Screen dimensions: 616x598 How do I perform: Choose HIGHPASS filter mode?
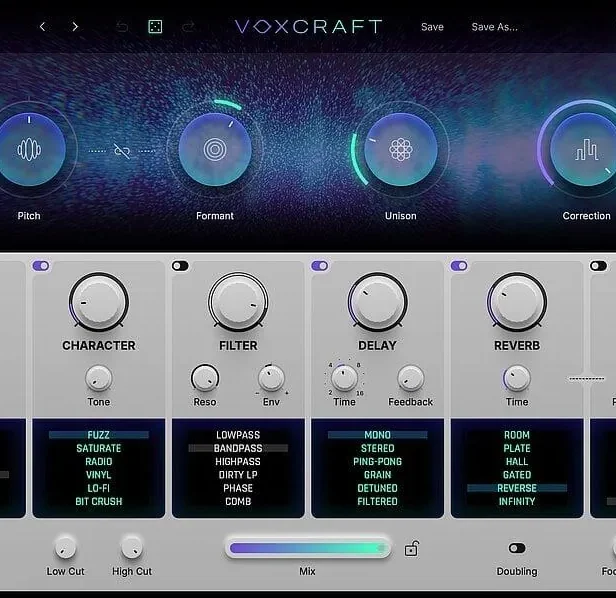click(x=238, y=462)
